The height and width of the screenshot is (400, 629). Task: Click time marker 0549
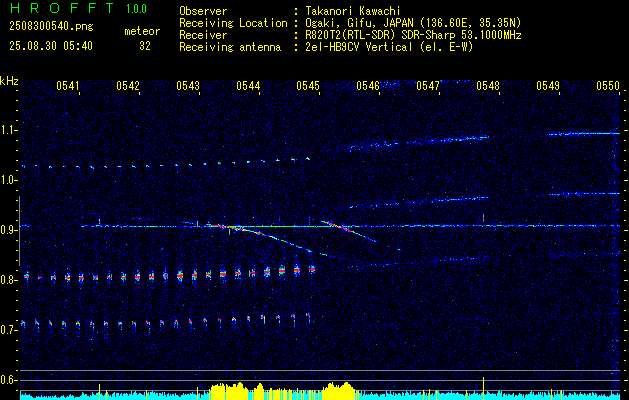click(548, 85)
